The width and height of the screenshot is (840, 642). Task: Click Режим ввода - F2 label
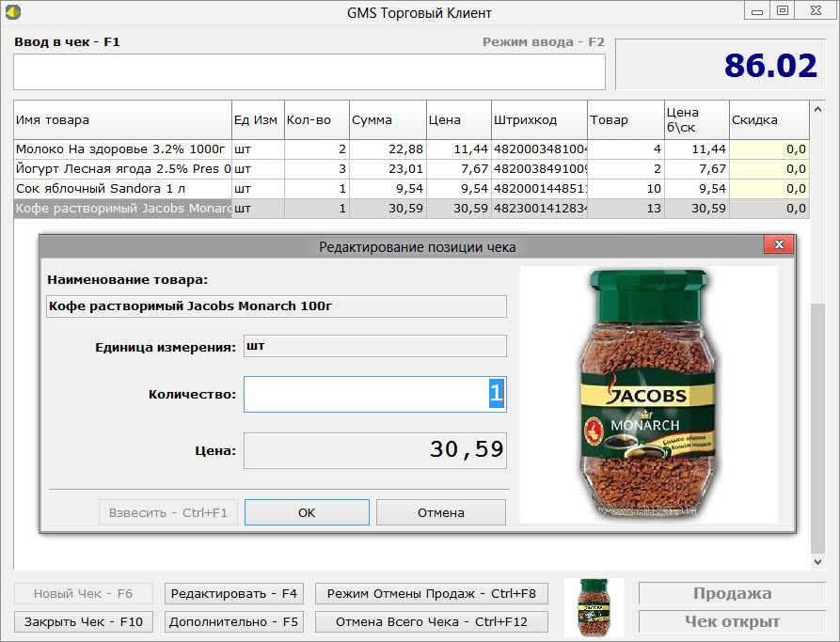pos(543,41)
